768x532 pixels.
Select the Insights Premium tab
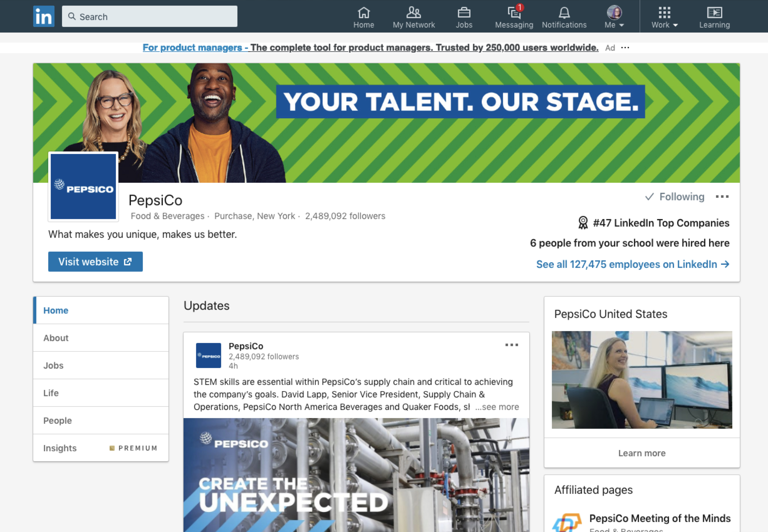coord(101,448)
